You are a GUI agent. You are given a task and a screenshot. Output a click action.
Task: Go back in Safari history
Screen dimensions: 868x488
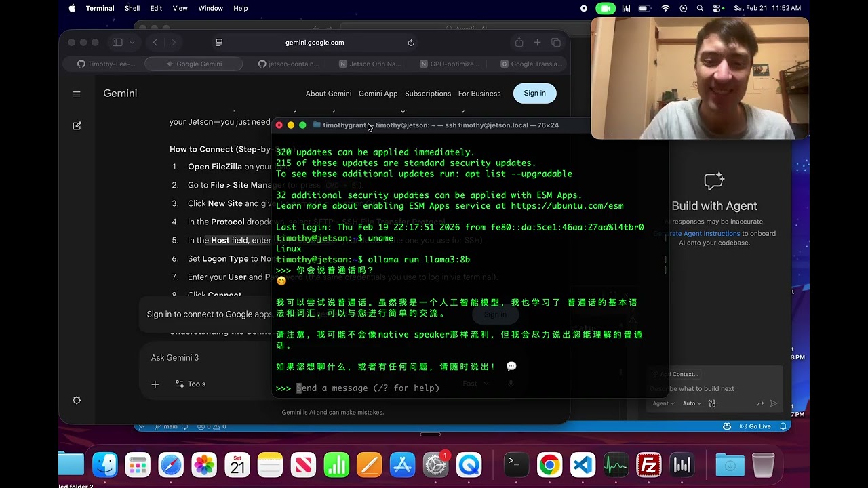pos(155,43)
